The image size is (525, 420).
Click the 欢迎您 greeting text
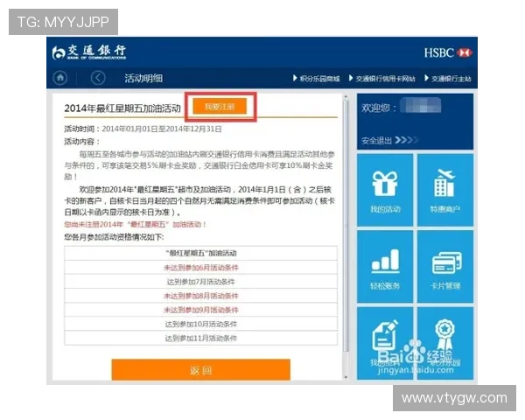point(379,108)
